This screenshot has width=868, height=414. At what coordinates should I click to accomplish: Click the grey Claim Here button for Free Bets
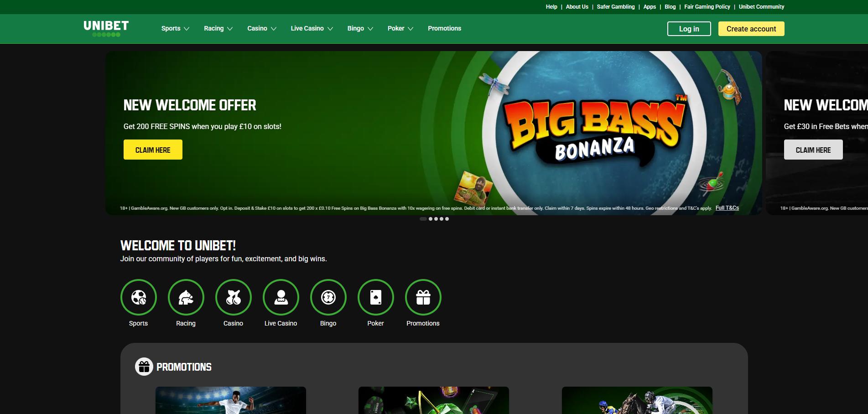coord(813,150)
